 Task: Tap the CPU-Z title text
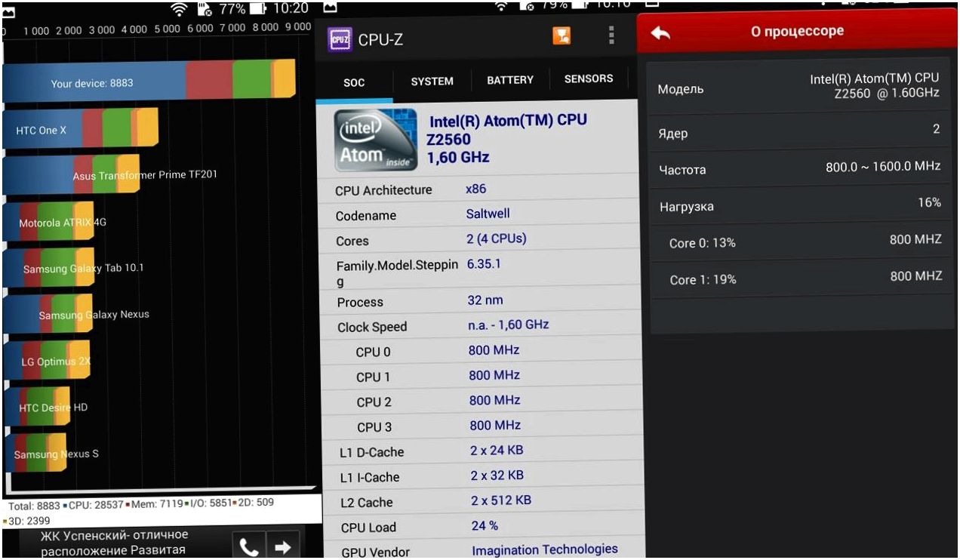(380, 40)
